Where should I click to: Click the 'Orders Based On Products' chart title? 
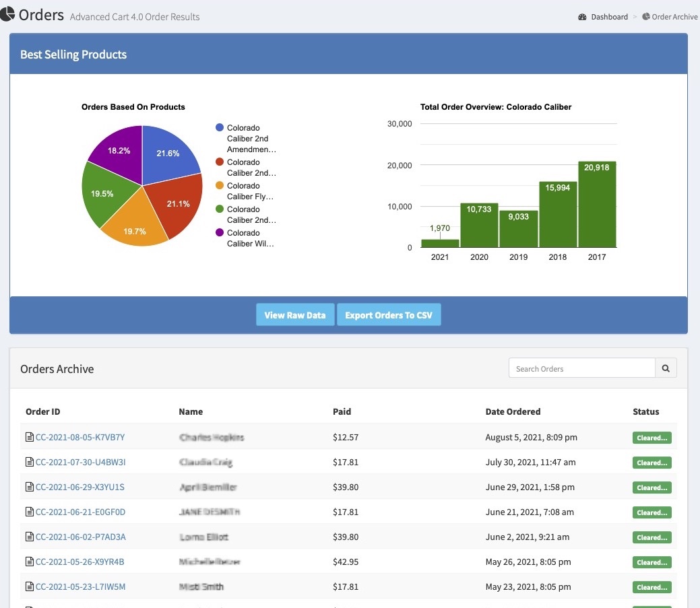coord(133,107)
